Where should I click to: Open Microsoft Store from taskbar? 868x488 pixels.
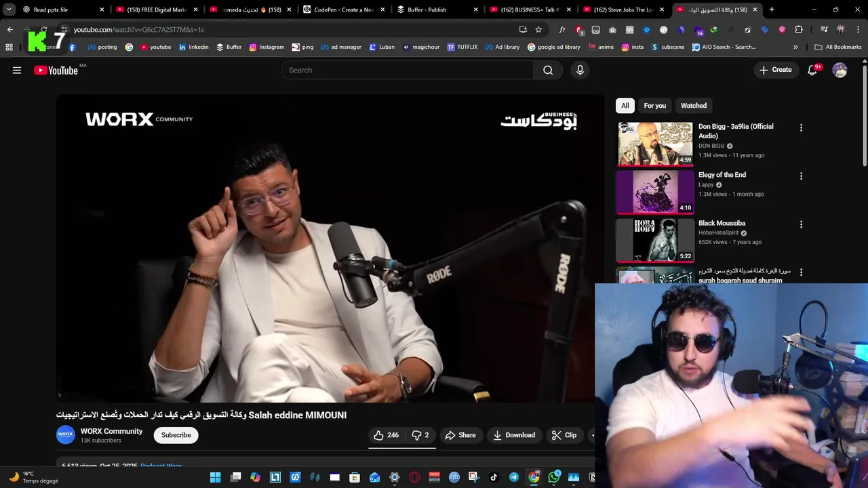355,477
